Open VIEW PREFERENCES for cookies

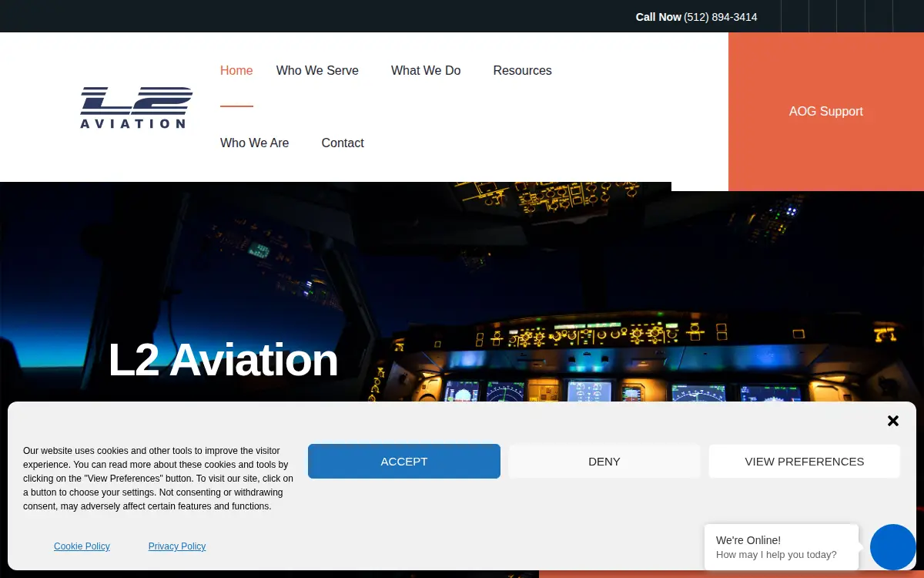click(805, 462)
